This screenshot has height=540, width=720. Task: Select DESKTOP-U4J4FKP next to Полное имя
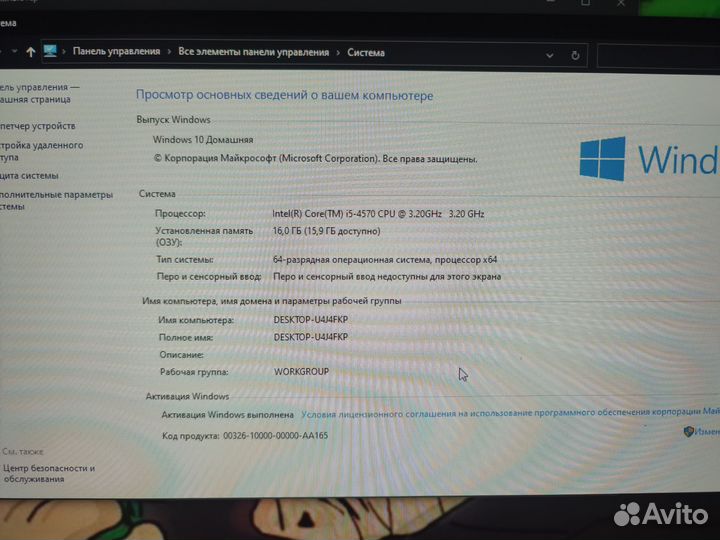[311, 337]
